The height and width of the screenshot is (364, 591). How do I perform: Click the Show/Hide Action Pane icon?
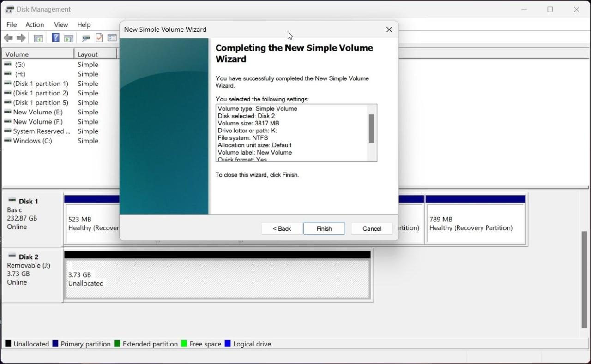pyautogui.click(x=69, y=38)
